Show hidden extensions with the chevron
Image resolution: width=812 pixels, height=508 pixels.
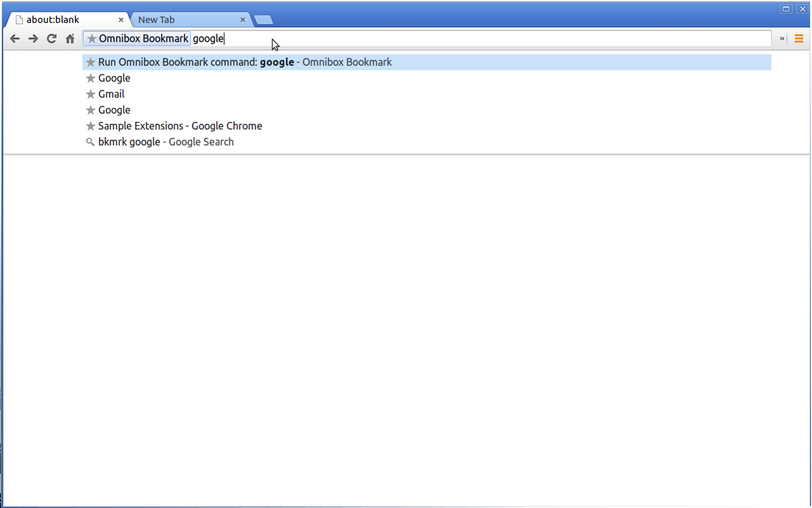[782, 39]
